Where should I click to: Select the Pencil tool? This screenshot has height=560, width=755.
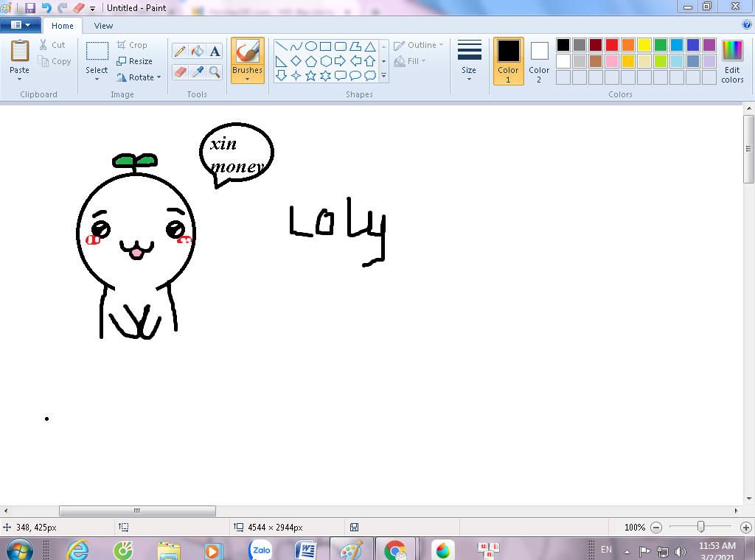[180, 51]
